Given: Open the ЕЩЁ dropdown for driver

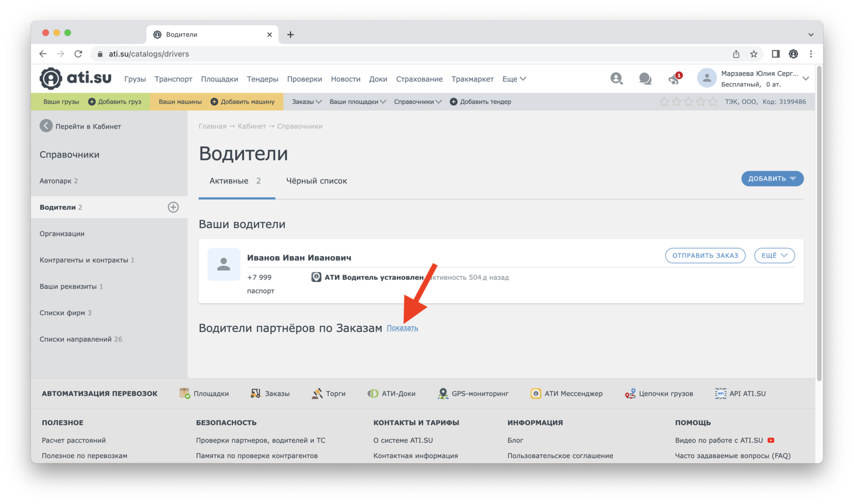Looking at the screenshot, I should [774, 256].
